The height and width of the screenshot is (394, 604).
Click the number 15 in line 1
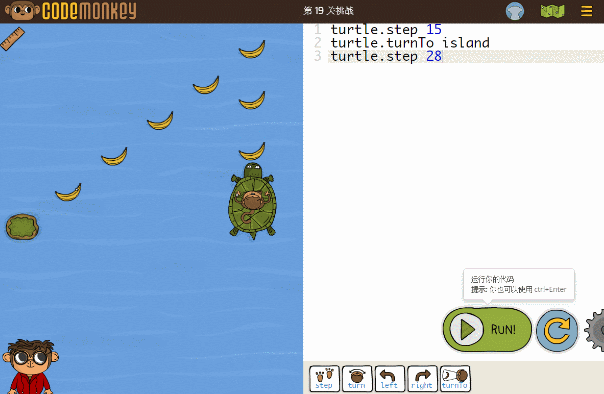coord(434,30)
